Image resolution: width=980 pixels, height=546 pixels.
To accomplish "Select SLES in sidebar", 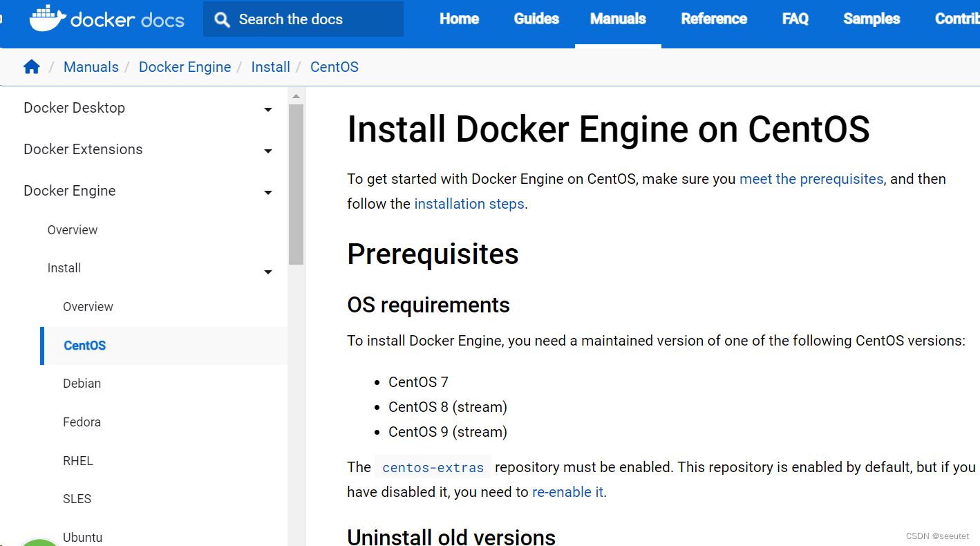I will [77, 499].
